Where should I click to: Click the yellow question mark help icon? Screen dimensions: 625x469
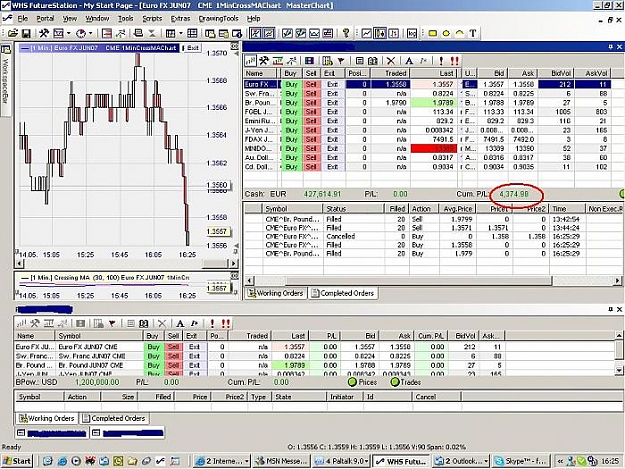click(x=346, y=33)
